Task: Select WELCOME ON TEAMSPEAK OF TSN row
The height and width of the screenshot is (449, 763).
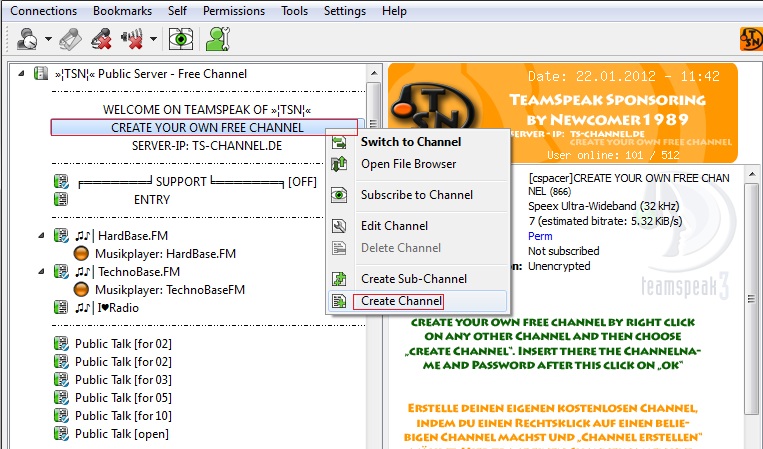Action: point(207,109)
